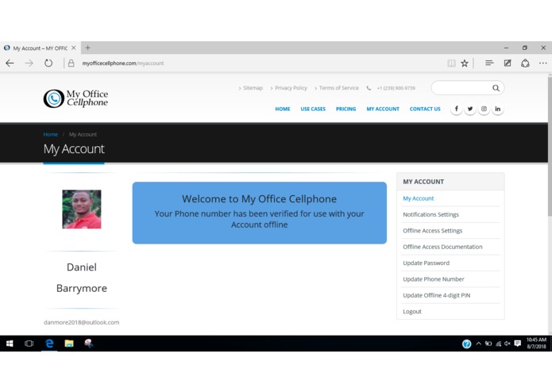This screenshot has width=552, height=392.
Task: Click the +1 (239) phone number link
Action: coord(396,88)
